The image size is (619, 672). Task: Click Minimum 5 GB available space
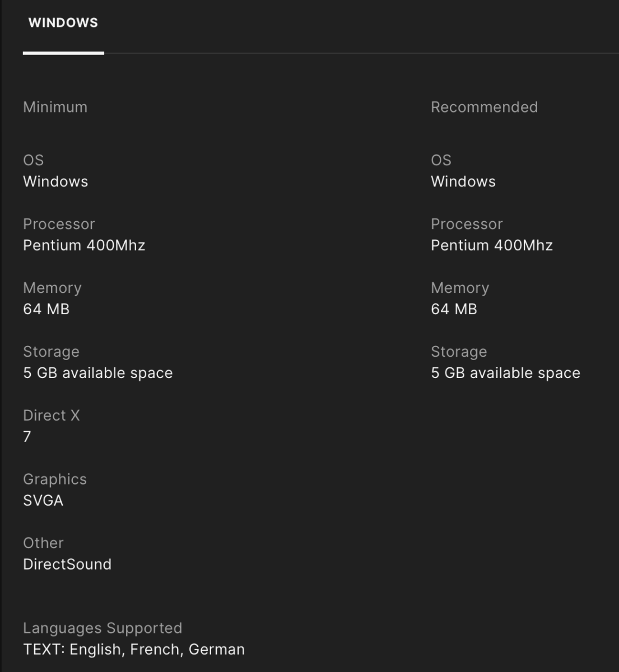point(97,373)
